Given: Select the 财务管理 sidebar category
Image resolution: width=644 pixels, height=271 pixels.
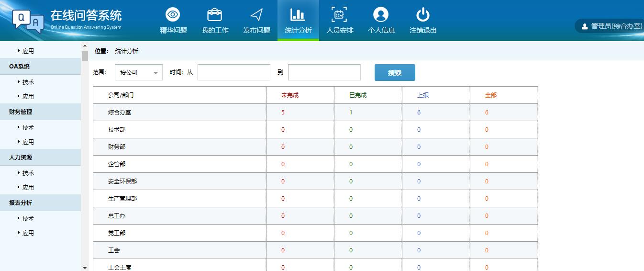Looking at the screenshot, I should pos(21,112).
